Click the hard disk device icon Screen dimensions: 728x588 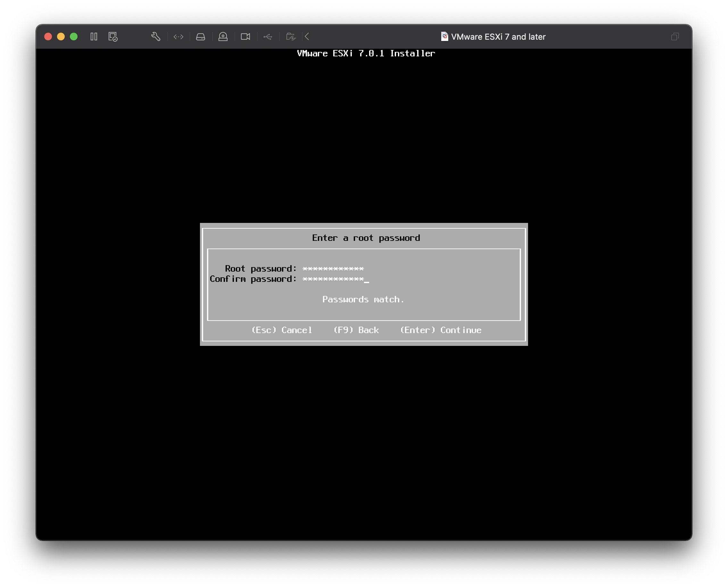[x=201, y=37]
